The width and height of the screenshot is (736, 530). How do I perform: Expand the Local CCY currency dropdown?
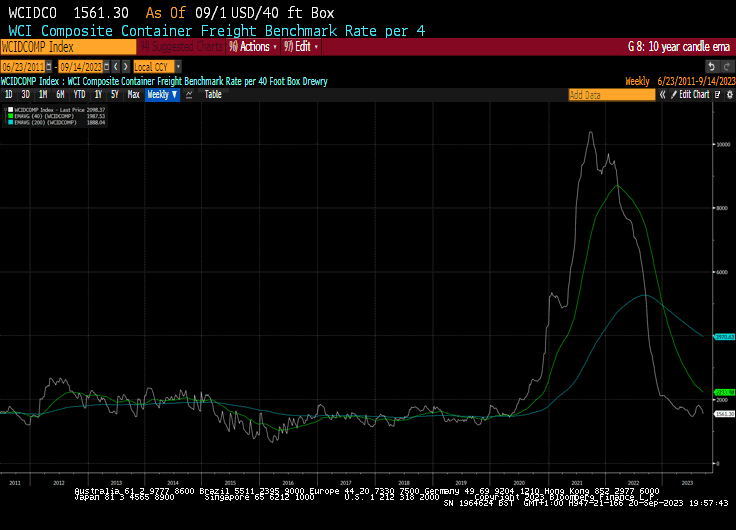[x=178, y=66]
